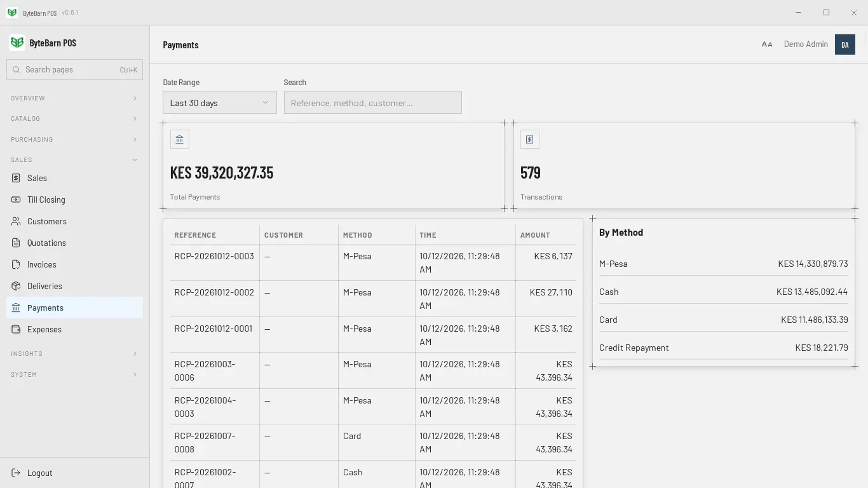Click the Demo Admin user name
This screenshot has height=488, width=868.
pos(806,44)
